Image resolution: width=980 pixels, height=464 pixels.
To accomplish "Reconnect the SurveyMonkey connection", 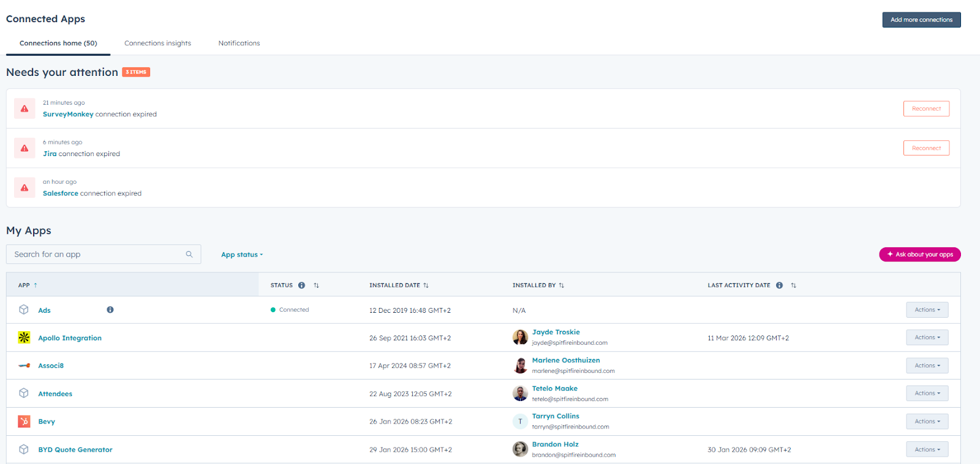I will click(x=926, y=108).
